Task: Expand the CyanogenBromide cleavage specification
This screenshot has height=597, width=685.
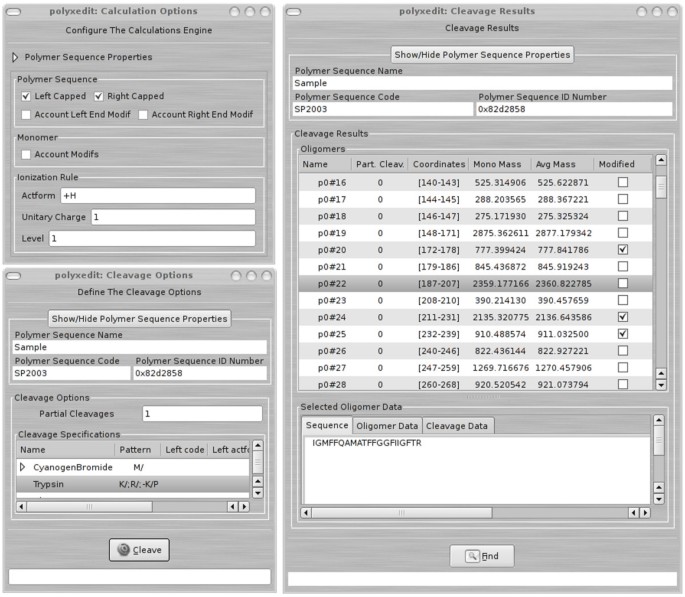Action: coord(22,467)
